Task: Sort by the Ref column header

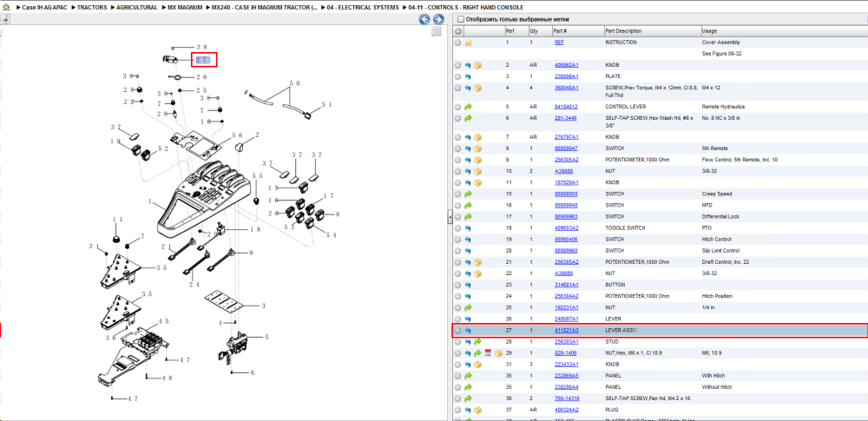Action: [516, 31]
